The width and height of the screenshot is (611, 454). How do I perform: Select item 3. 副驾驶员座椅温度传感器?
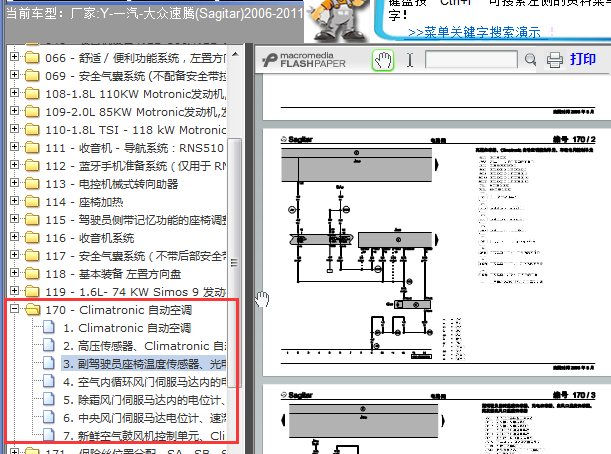pos(144,364)
